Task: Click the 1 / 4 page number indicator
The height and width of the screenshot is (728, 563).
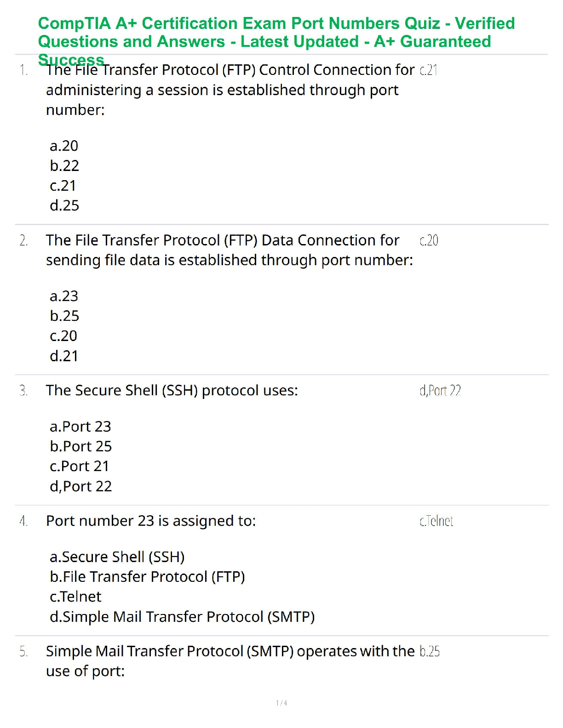Action: [x=281, y=703]
